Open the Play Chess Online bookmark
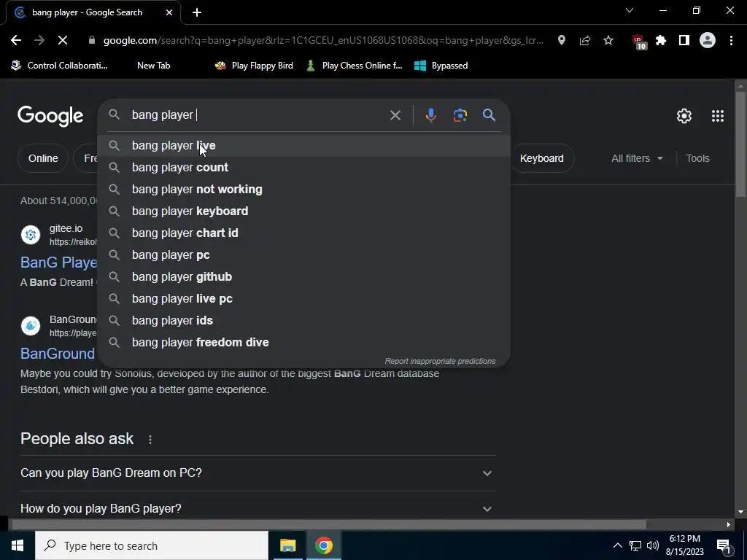 pyautogui.click(x=354, y=66)
